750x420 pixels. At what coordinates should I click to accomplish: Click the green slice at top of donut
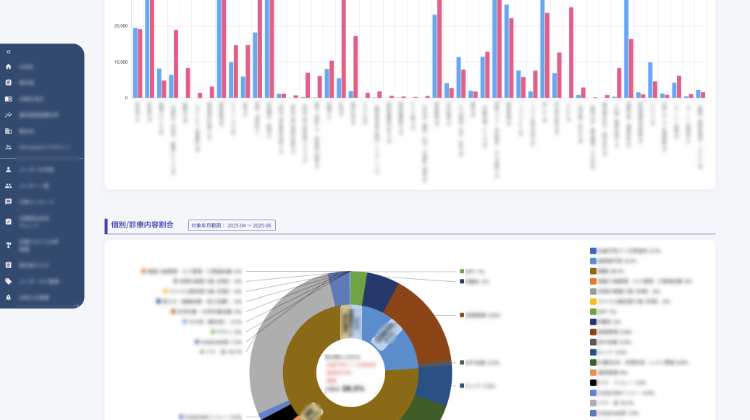pos(358,281)
